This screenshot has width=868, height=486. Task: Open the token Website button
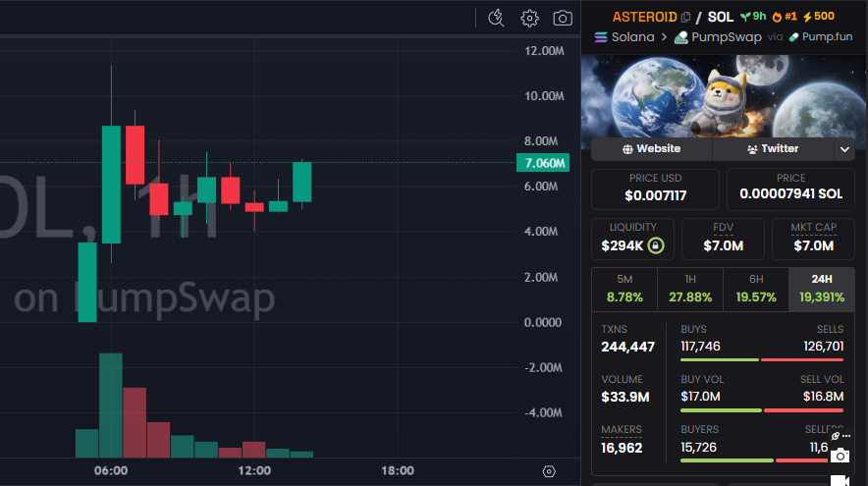click(652, 149)
